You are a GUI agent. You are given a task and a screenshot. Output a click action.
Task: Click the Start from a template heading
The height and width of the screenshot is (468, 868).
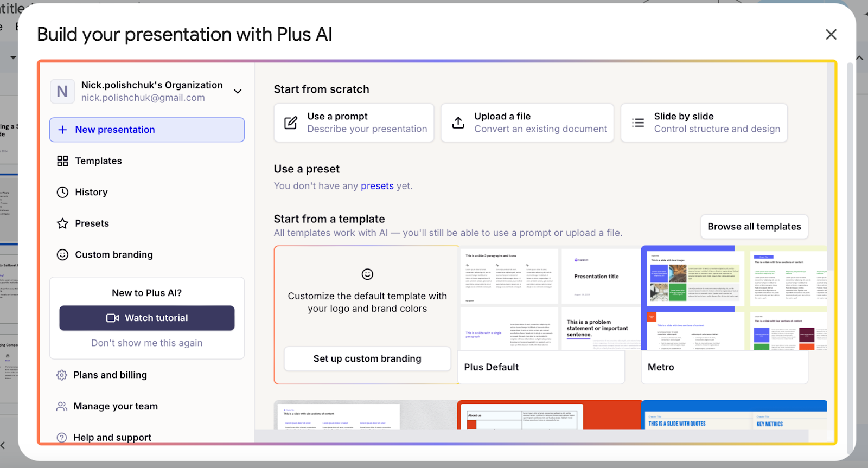[329, 219]
